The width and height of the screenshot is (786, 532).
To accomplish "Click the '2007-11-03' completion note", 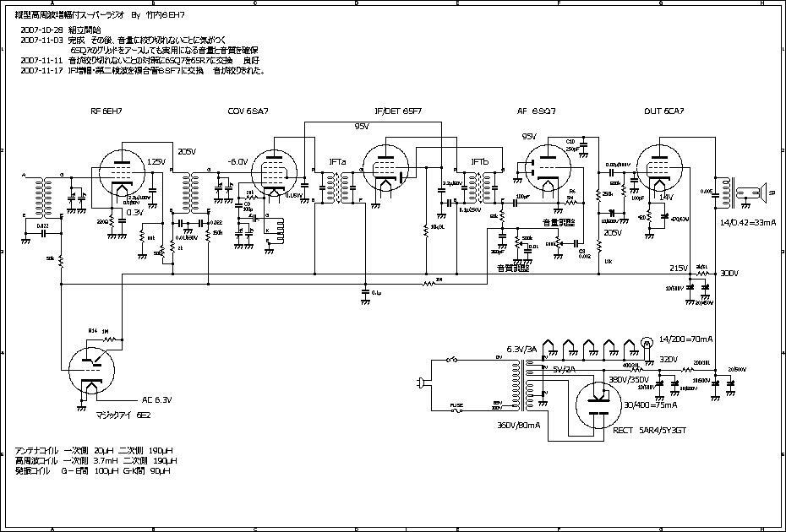I will tap(123, 40).
